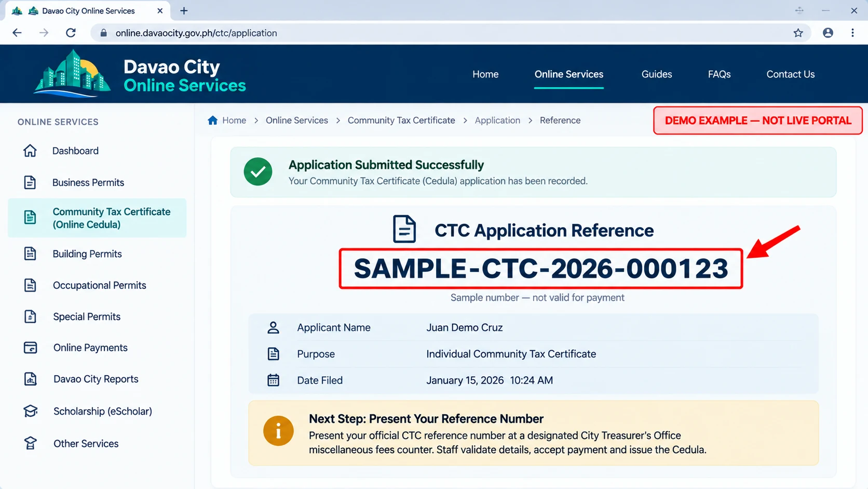868x489 pixels.
Task: Open the FAQs nav item
Action: tap(719, 74)
